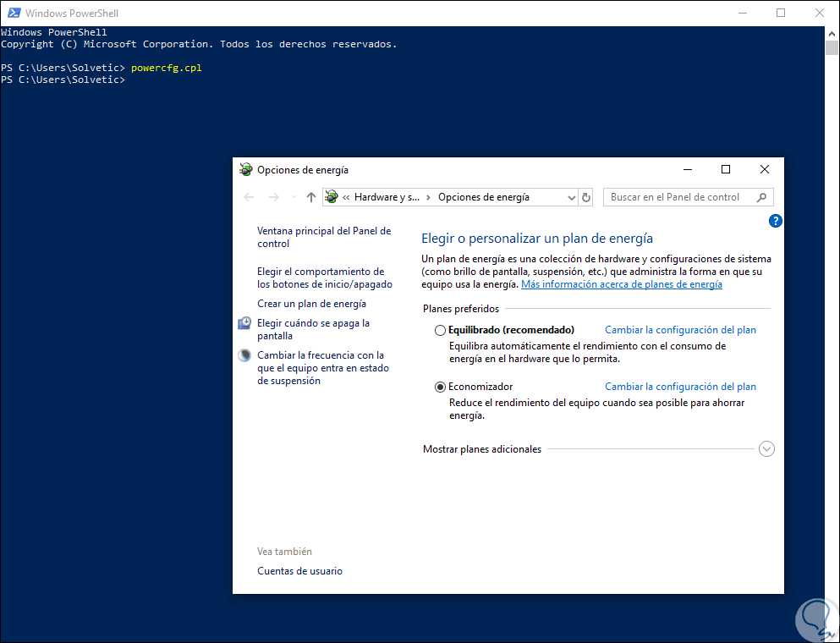Screen dimensions: 840x643
Task: Click the forward navigation arrow
Action: (x=274, y=197)
